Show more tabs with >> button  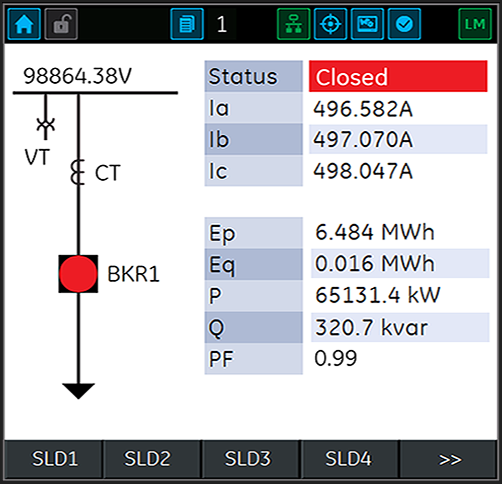[450, 459]
